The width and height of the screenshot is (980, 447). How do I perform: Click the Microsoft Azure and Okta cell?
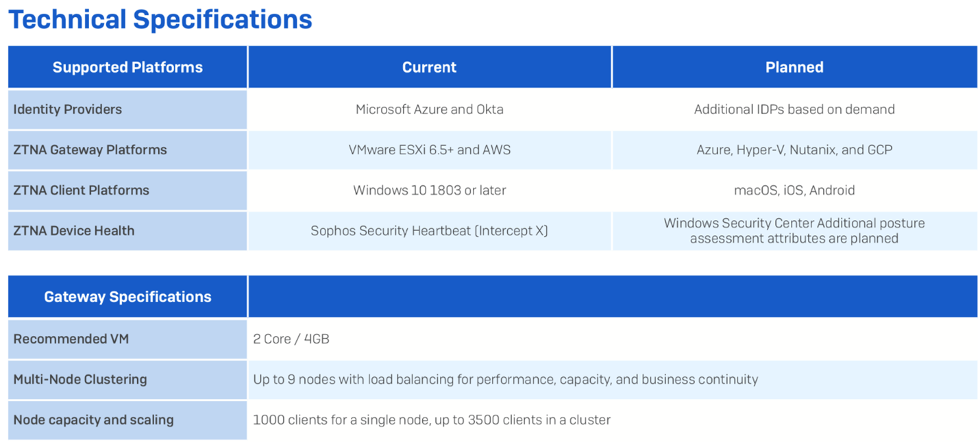click(429, 109)
